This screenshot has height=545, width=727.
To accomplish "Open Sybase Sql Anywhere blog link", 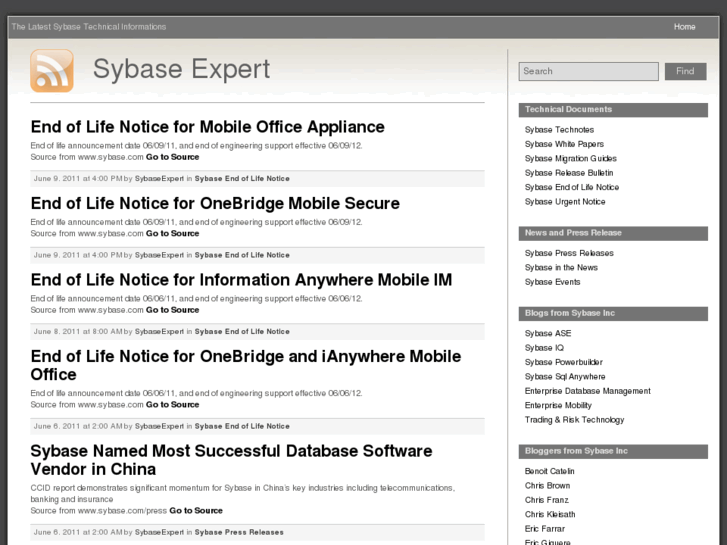I will (x=565, y=377).
